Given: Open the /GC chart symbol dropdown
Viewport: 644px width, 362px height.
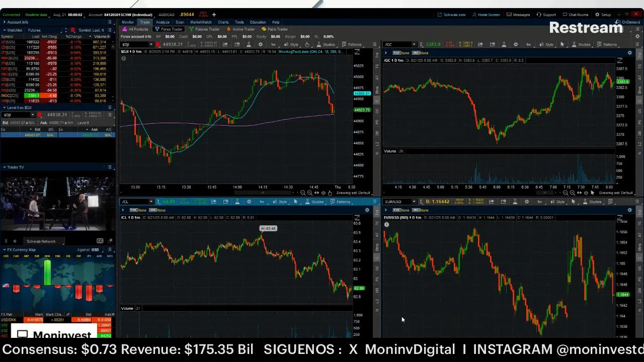Looking at the screenshot, I should 414,44.
